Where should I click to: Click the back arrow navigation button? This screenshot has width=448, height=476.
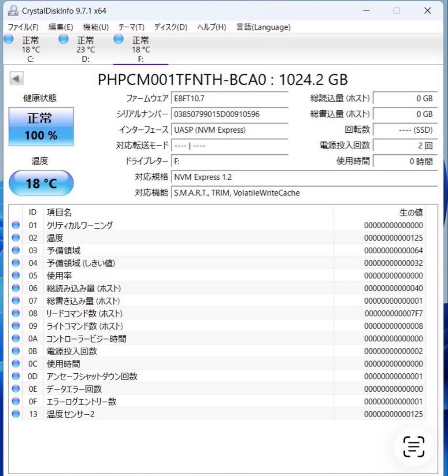click(16, 78)
